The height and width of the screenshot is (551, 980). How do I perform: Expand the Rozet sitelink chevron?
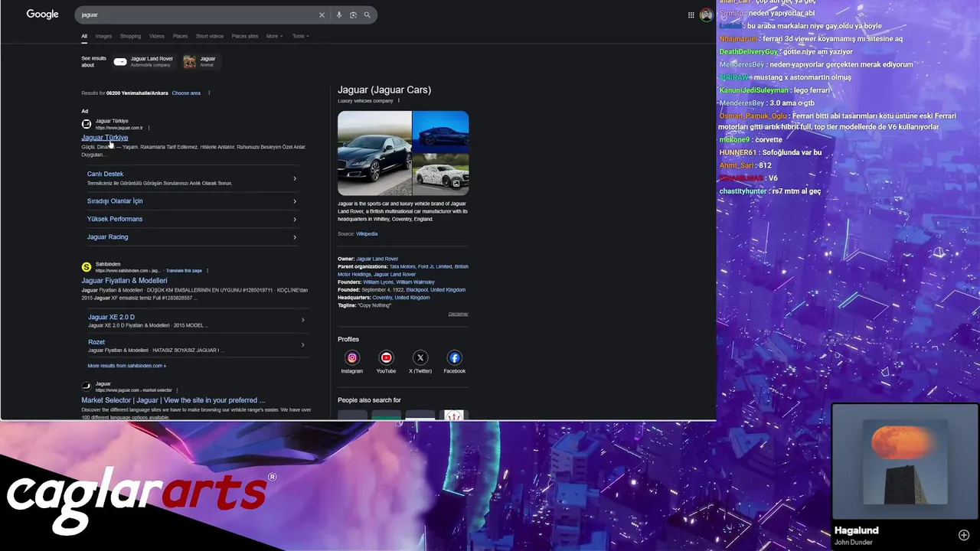pos(302,345)
